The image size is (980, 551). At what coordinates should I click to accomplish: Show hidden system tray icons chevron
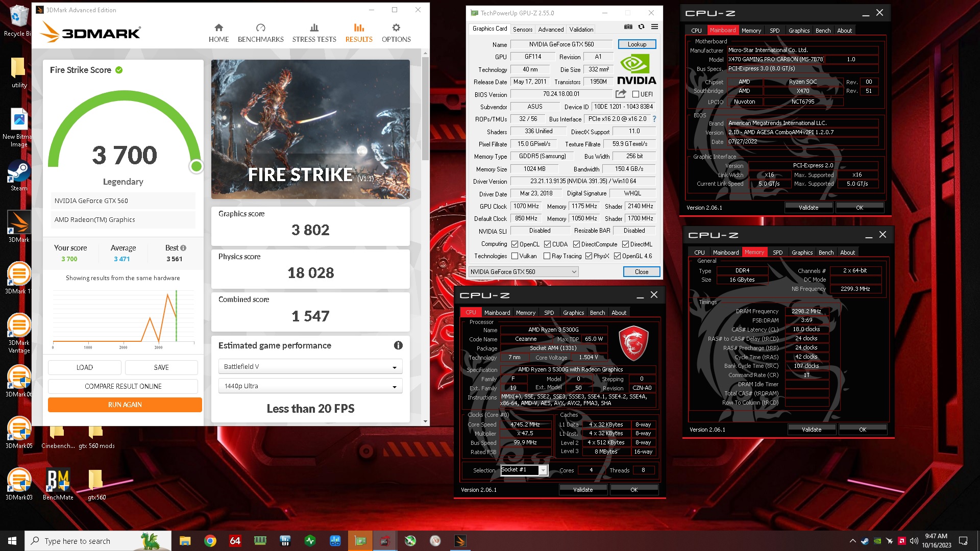[x=852, y=541]
